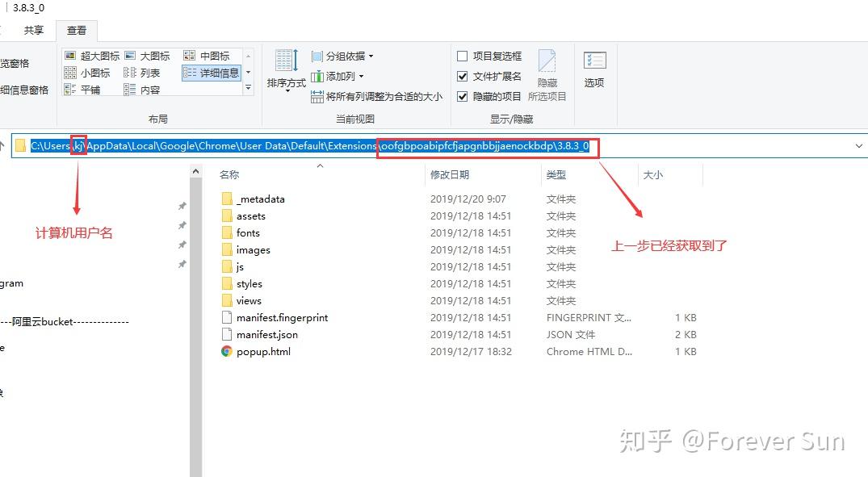Select the 大图标 layout option
868x477 pixels.
[x=147, y=56]
